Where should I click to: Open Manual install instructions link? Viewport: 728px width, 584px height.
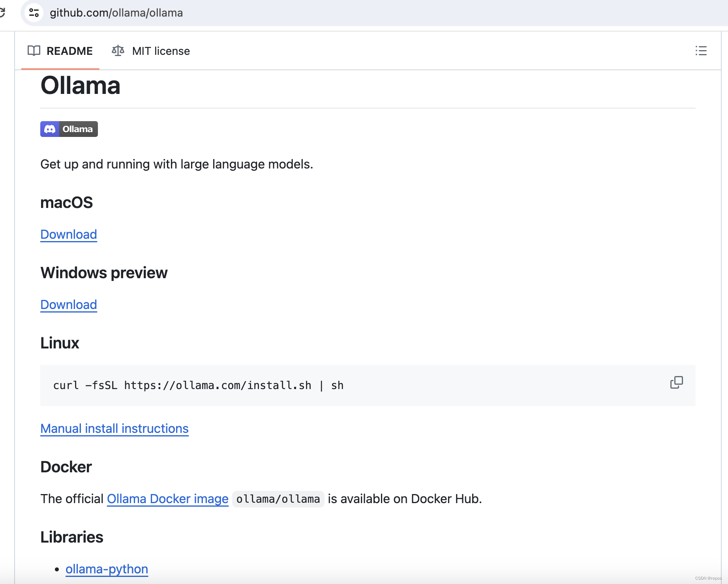pos(114,429)
